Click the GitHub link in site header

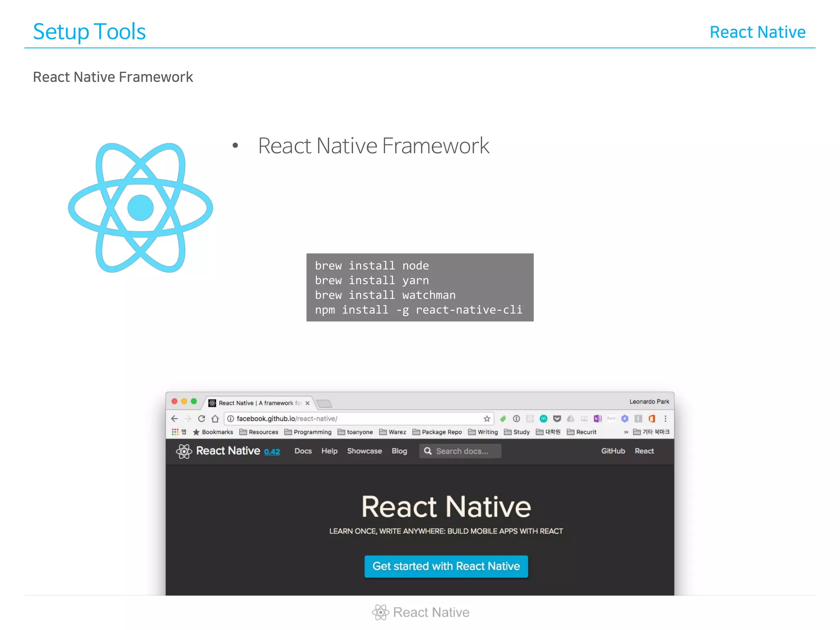point(613,451)
